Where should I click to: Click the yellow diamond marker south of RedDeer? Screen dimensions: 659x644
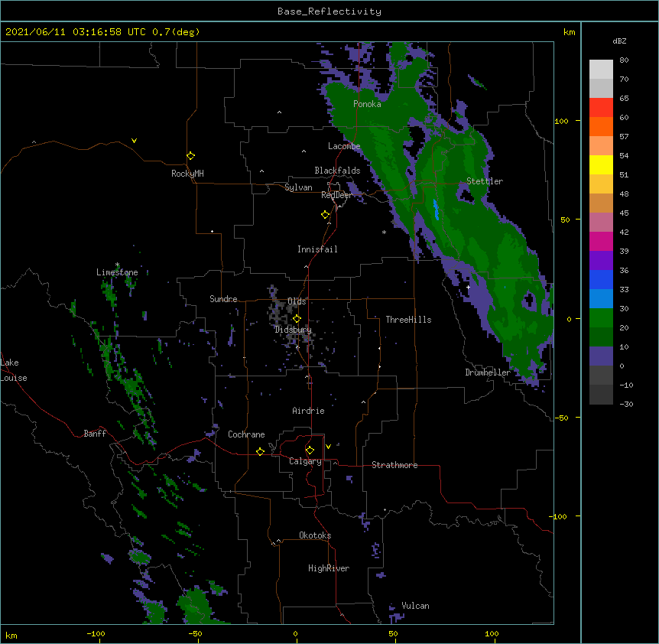[x=325, y=215]
